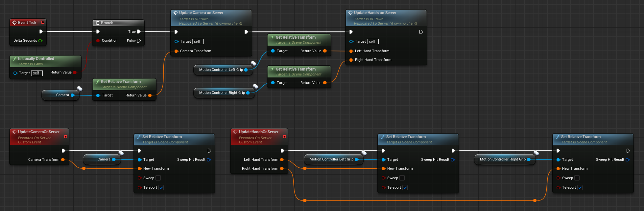Screen dimensions: 644x211
Task: Toggle Teleport checkbox on Camera's Set Relative Transform
Action: 161,188
